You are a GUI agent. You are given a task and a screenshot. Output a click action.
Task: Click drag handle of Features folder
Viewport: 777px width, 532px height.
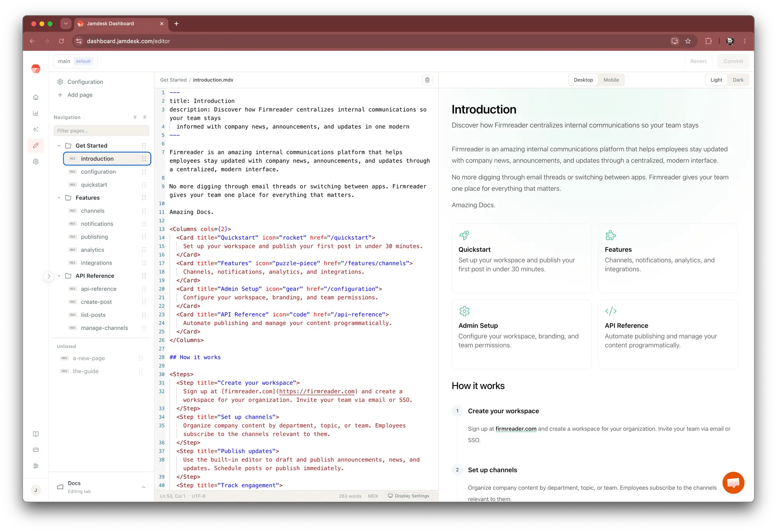click(144, 197)
